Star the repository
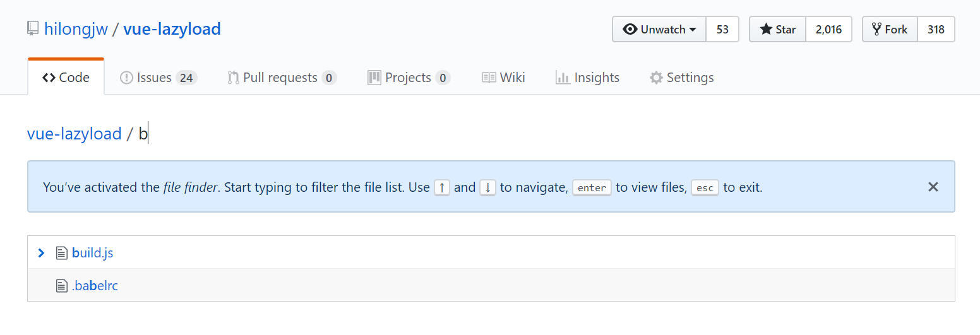Image resolution: width=980 pixels, height=335 pixels. (778, 29)
